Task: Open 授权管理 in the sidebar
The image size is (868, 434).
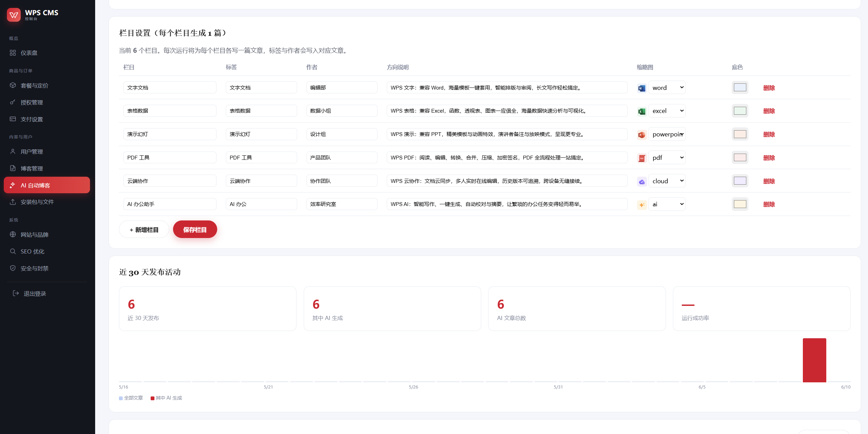Action: click(47, 102)
